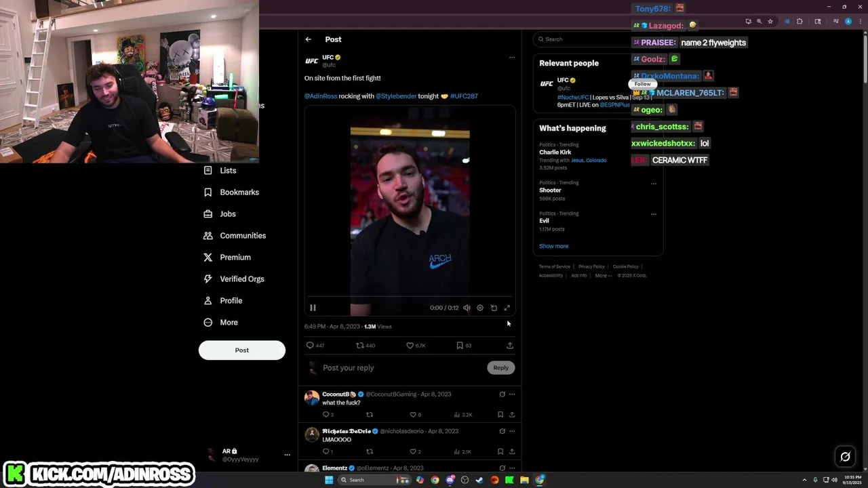Open more options for Shooter trend
The image size is (868, 488).
[654, 183]
